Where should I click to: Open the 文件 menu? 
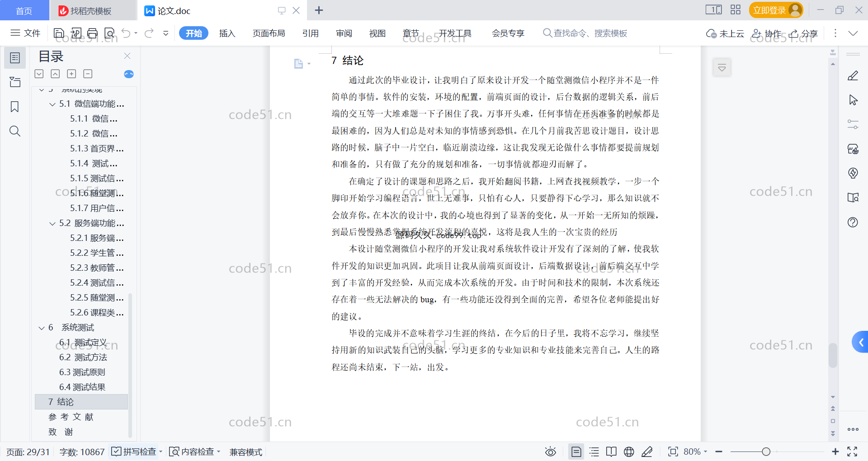(26, 33)
